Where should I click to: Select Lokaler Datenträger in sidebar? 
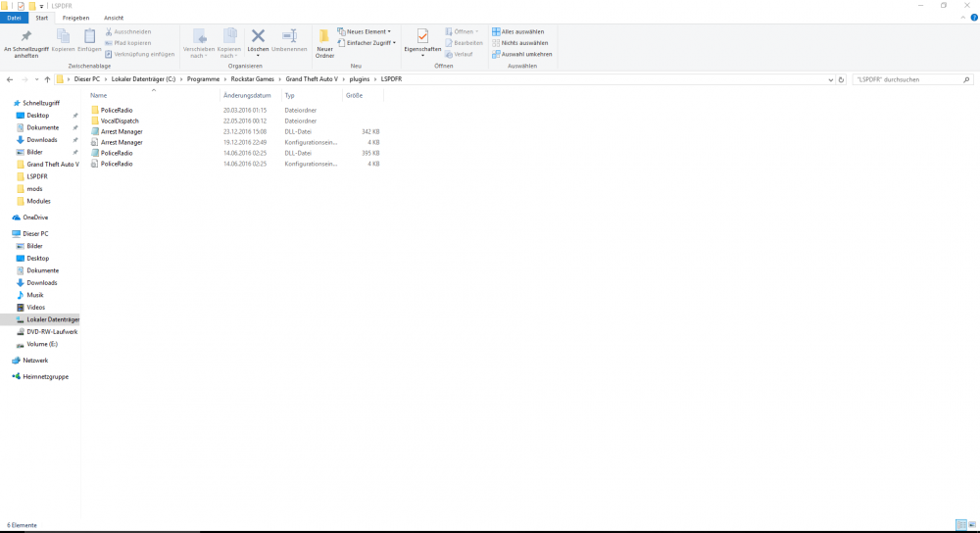pos(53,319)
